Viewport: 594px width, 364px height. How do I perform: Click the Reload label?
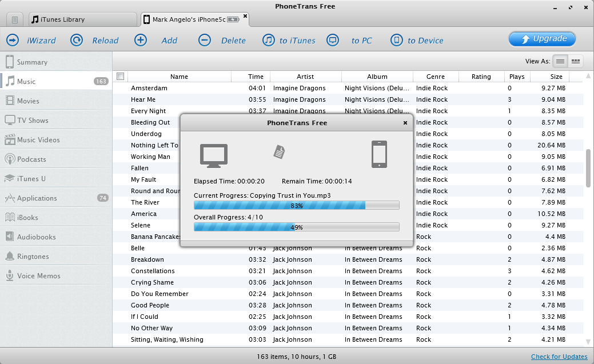(x=105, y=41)
